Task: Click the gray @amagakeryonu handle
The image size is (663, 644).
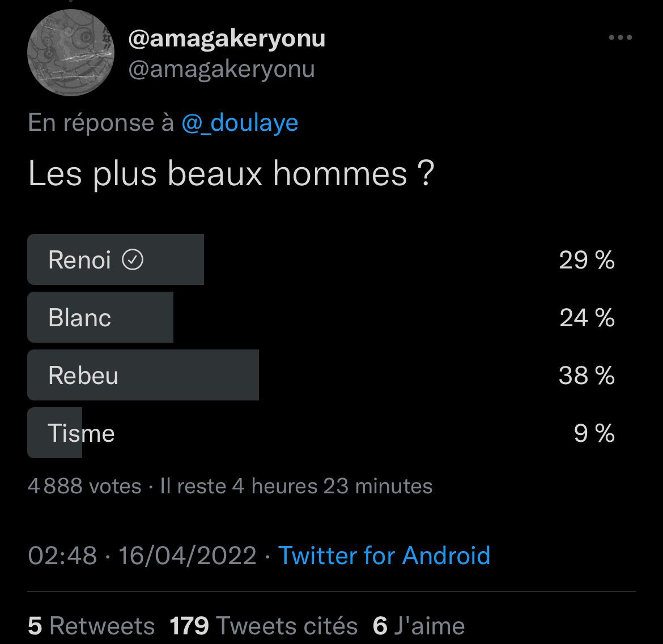Action: [222, 69]
